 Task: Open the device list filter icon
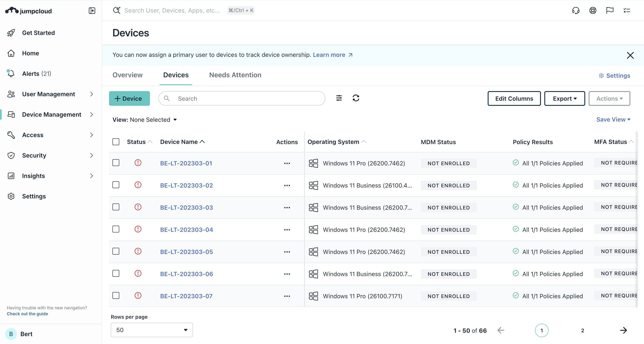(x=339, y=98)
